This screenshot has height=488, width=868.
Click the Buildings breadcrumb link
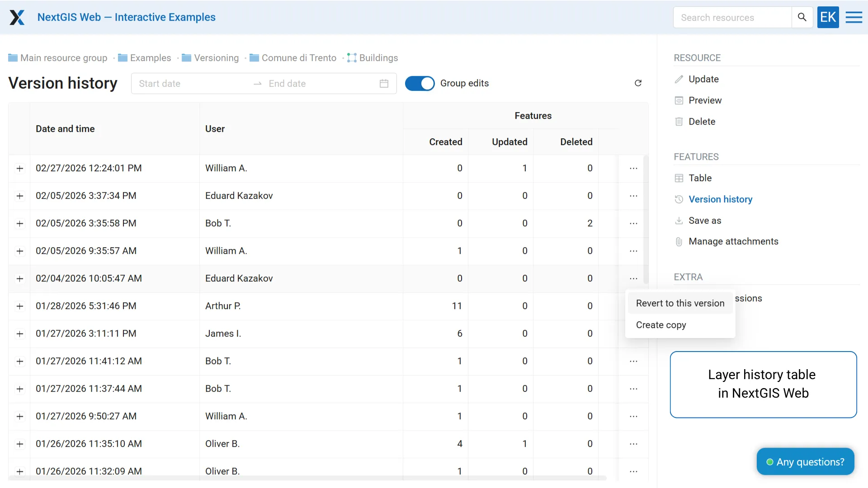378,58
